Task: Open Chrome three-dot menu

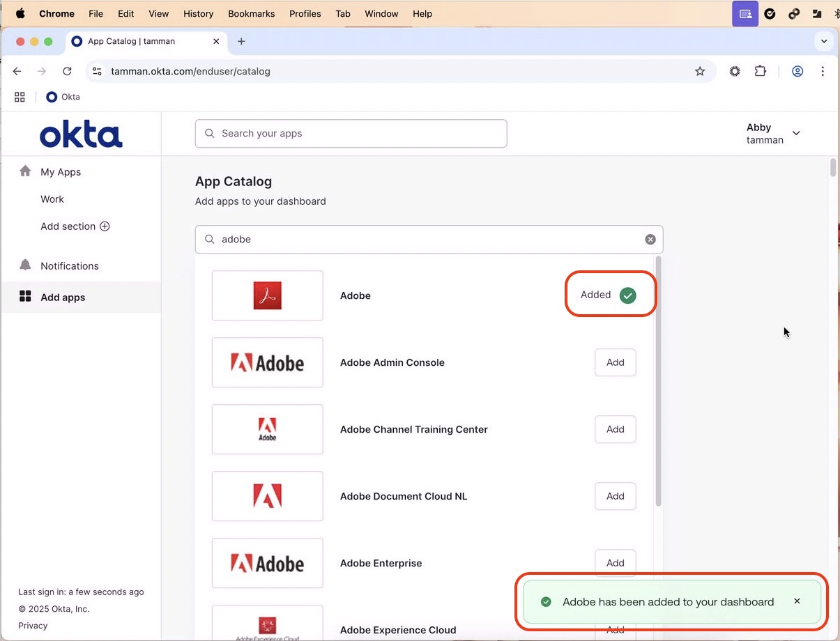Action: click(x=823, y=71)
